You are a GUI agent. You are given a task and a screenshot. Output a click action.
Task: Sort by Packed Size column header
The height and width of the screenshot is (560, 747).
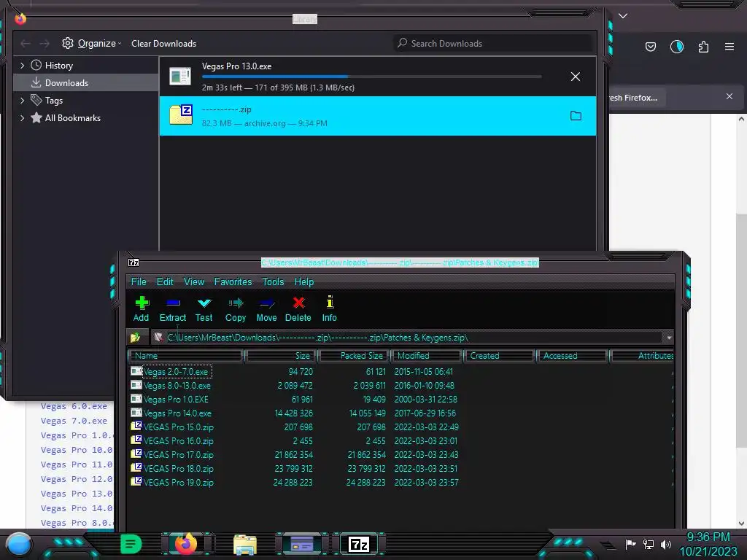point(355,356)
